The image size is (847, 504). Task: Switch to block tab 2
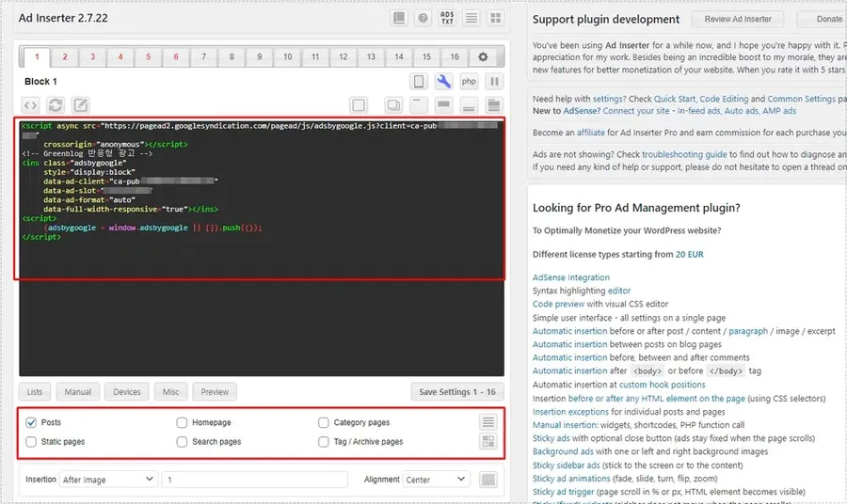65,56
